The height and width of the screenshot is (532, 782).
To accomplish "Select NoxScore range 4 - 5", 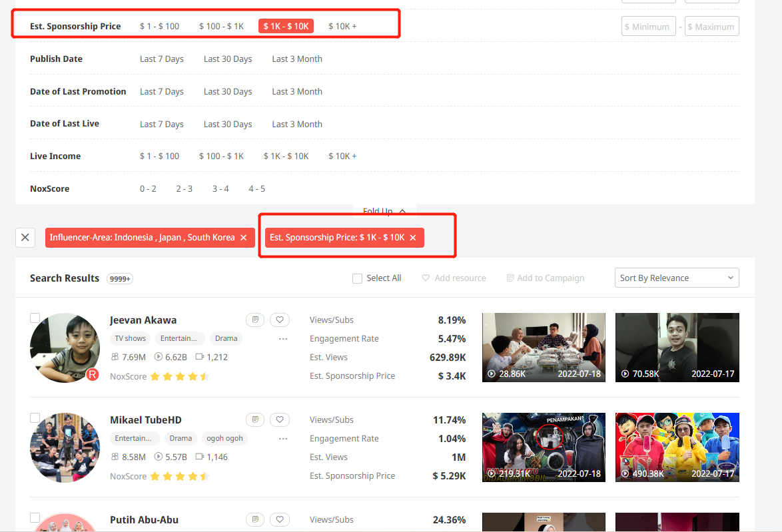I will click(x=257, y=188).
